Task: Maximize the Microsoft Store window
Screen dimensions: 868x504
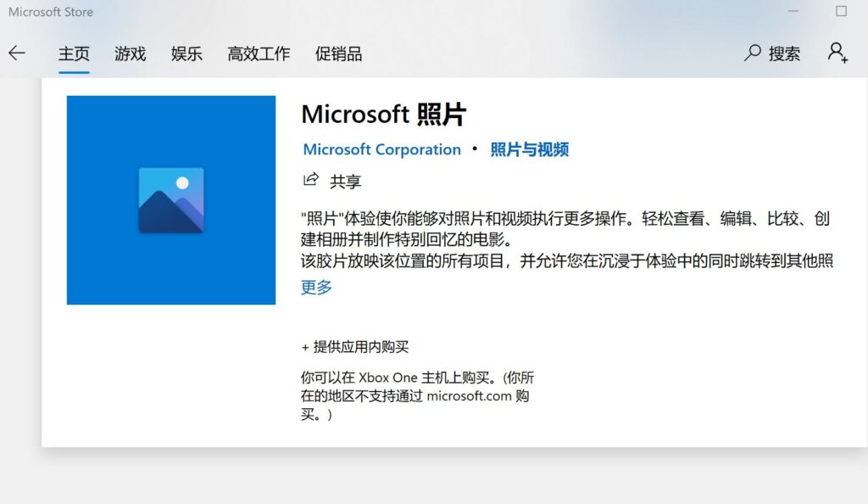Action: click(x=842, y=11)
